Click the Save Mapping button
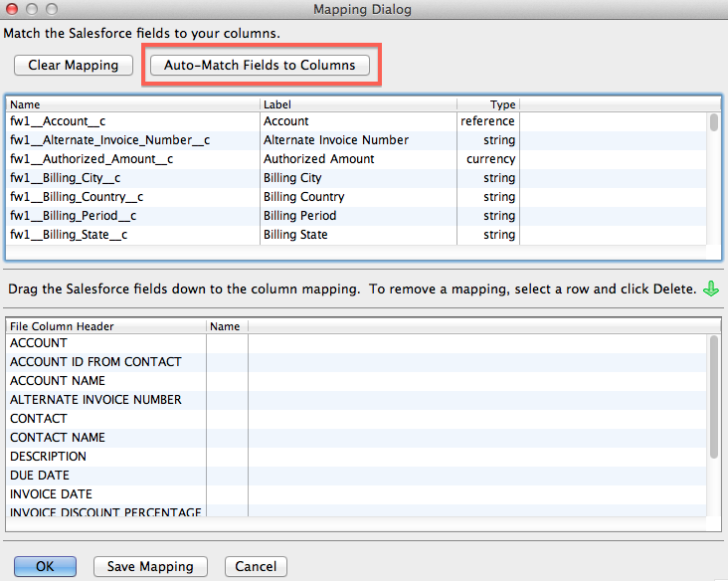 click(x=150, y=566)
